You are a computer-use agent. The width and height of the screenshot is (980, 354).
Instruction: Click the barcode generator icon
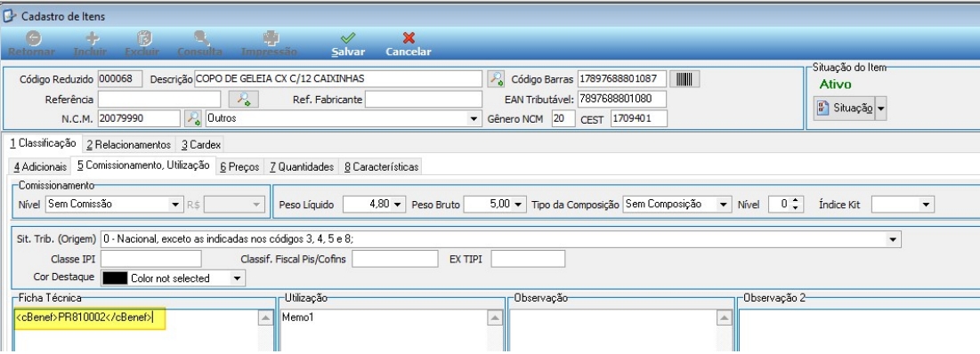point(684,78)
